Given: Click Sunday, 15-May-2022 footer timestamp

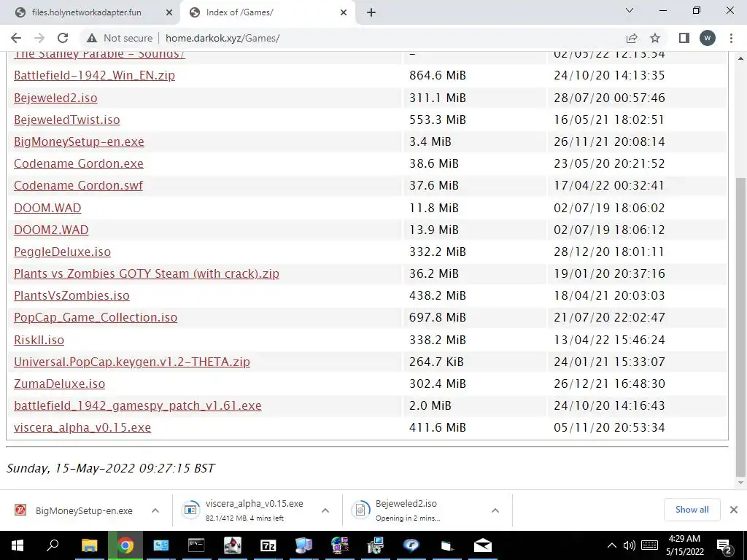Looking at the screenshot, I should [x=111, y=468].
